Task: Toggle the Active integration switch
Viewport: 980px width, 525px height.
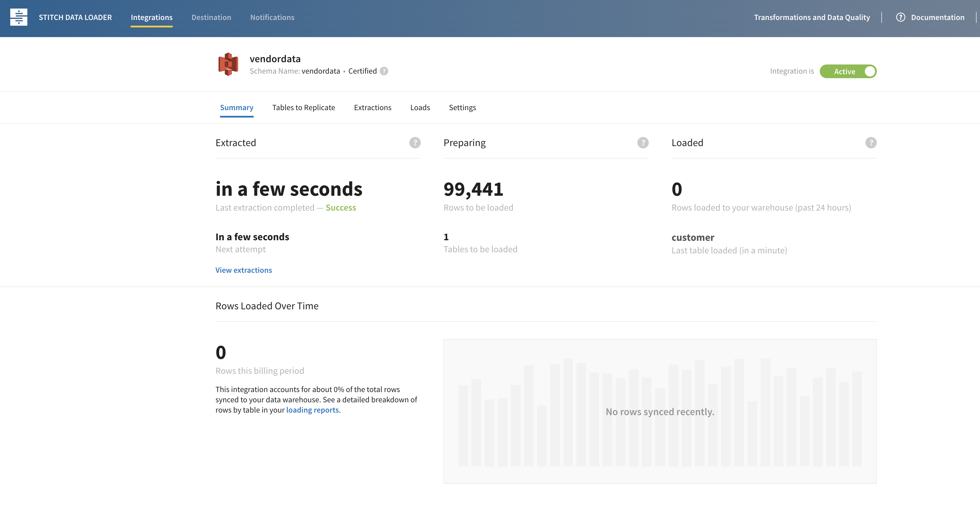Action: (848, 72)
